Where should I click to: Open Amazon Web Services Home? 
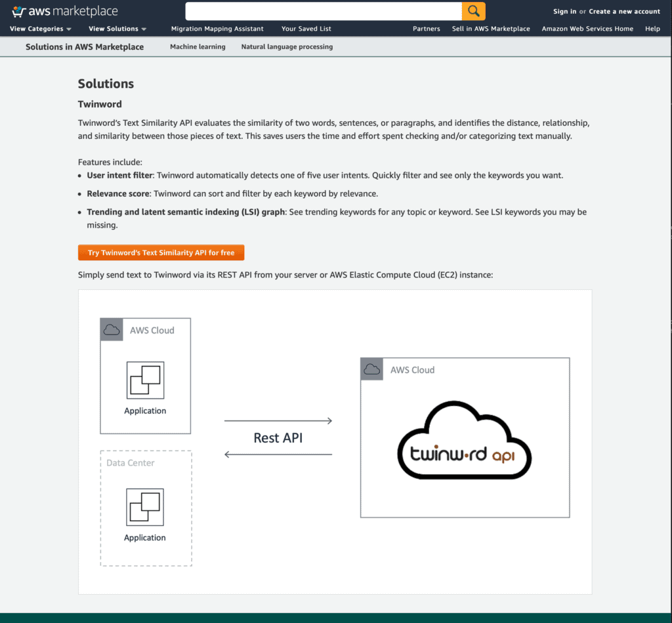tap(587, 29)
